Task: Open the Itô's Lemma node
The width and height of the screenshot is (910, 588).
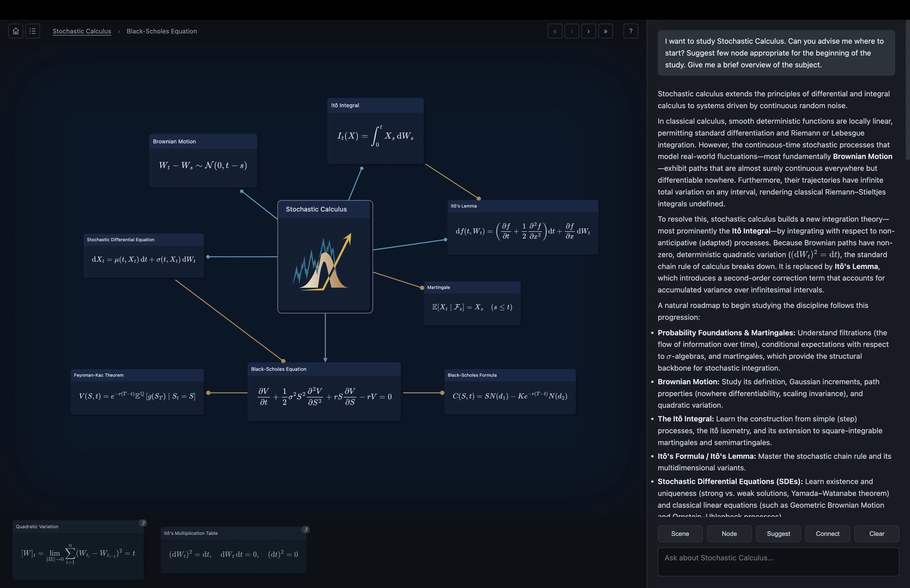Action: point(523,227)
